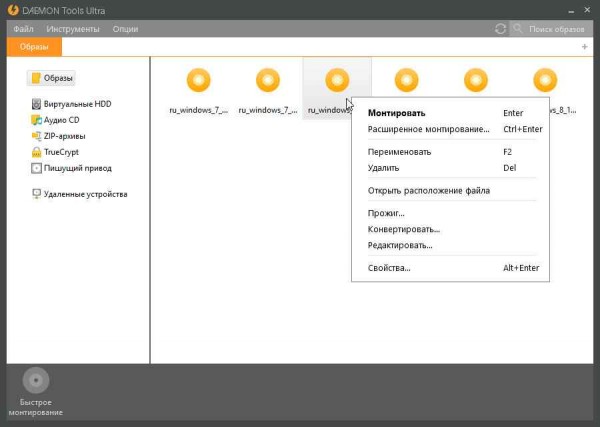Viewport: 600px width, 427px height.
Task: Click the Быстрое монтирование label
Action: 36,407
